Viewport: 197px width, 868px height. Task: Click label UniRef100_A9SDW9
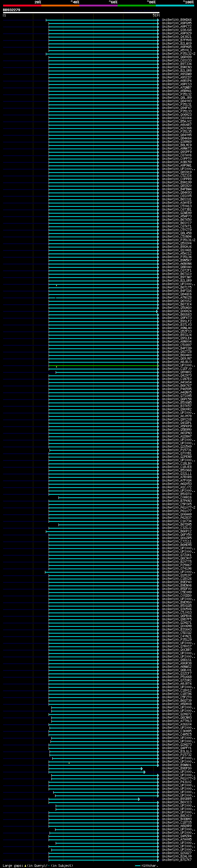pos(176,74)
